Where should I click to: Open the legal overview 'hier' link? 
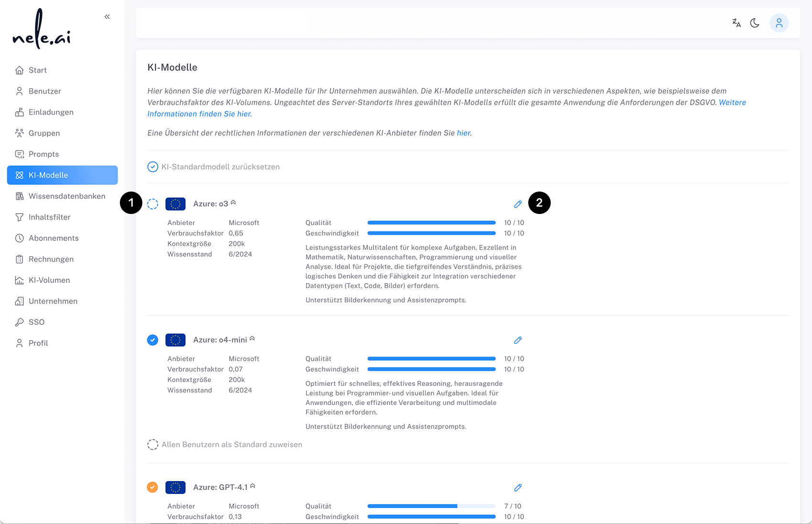tap(464, 133)
